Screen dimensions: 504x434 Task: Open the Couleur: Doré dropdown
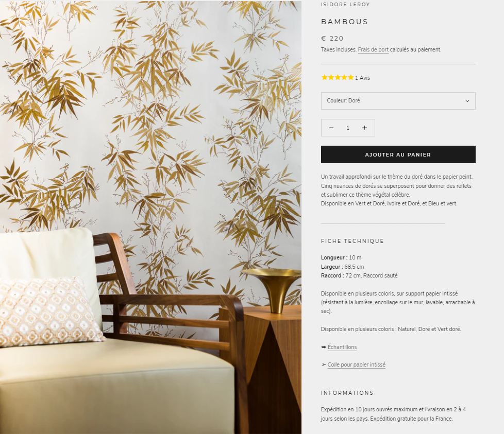pyautogui.click(x=398, y=101)
